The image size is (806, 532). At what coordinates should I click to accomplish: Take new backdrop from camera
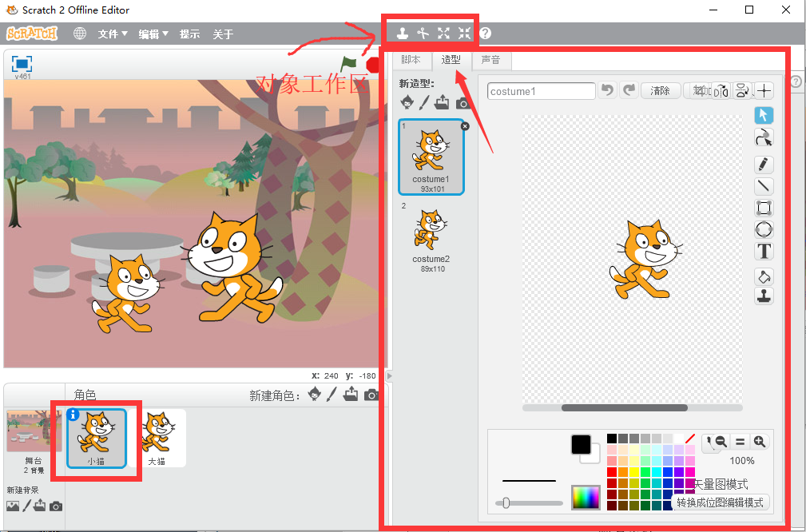(x=56, y=506)
